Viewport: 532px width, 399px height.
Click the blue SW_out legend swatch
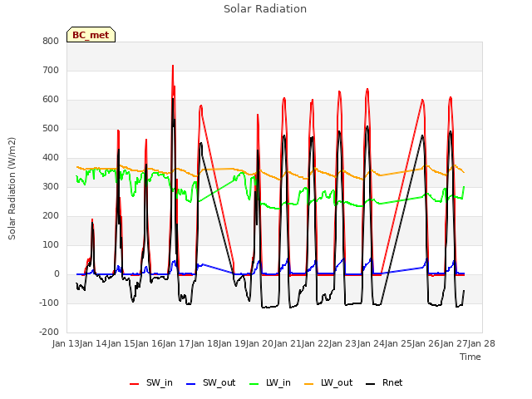click(x=191, y=384)
